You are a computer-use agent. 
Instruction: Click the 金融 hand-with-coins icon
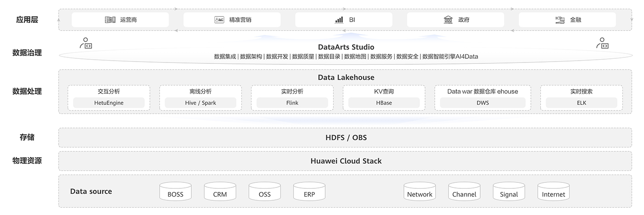click(x=560, y=20)
